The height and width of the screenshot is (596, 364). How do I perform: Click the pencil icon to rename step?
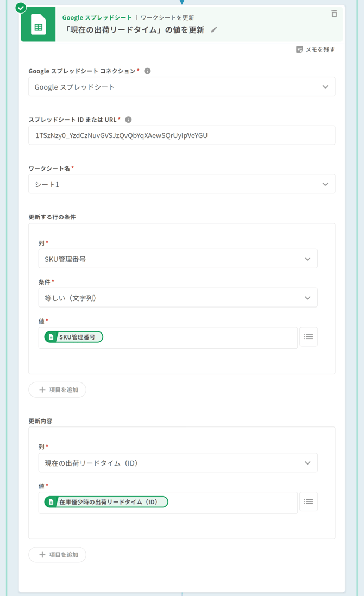click(x=214, y=30)
